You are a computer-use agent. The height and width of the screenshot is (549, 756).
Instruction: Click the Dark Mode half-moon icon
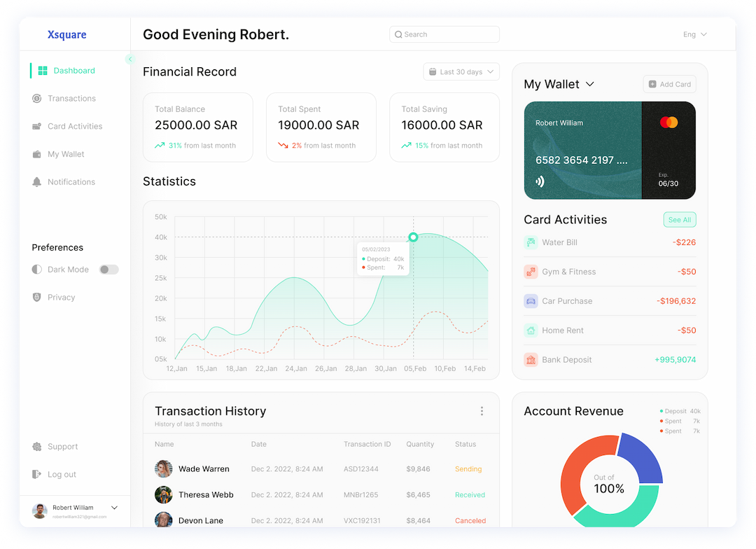36,269
